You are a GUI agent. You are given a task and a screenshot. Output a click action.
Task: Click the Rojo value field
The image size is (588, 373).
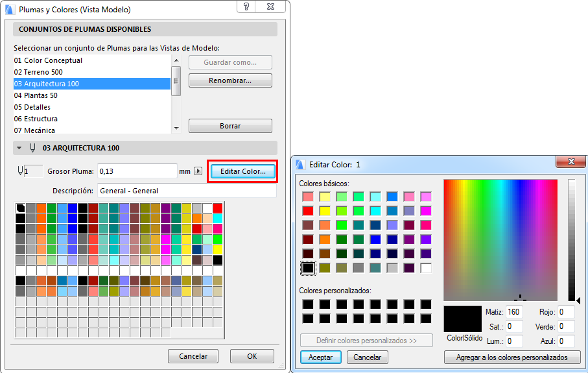click(566, 312)
